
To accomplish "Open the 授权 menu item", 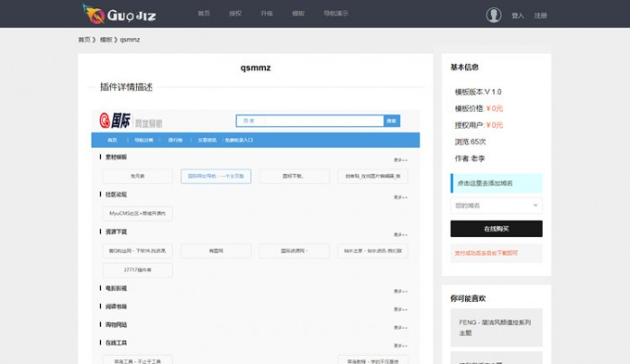I will click(x=235, y=14).
